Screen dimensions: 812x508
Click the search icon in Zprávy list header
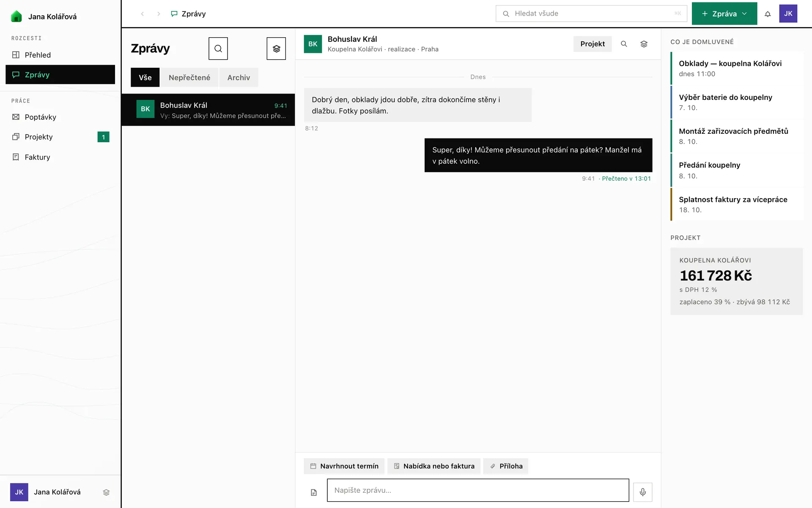click(218, 49)
